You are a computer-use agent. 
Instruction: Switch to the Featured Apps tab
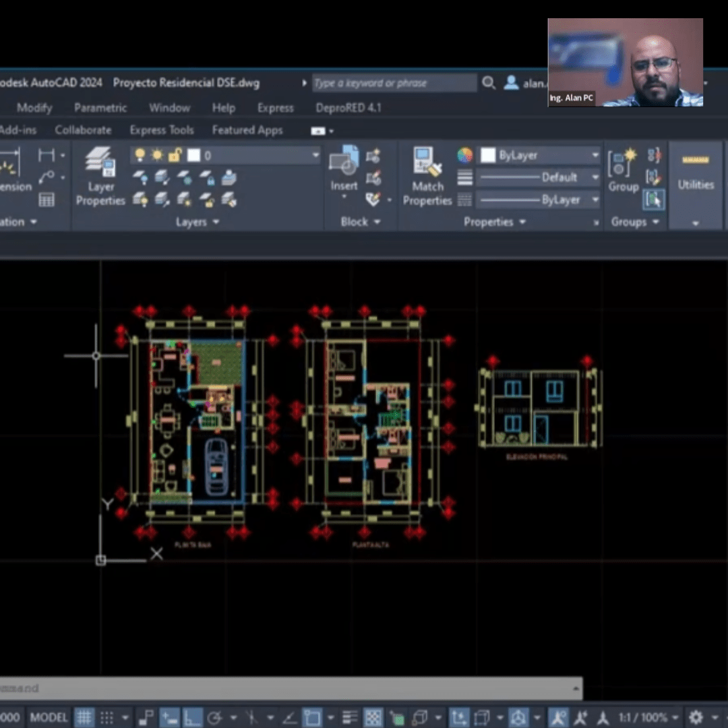pyautogui.click(x=247, y=130)
